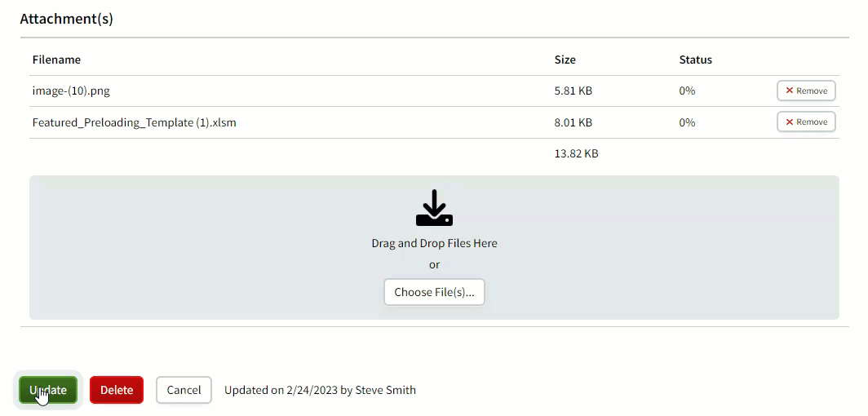868x416 pixels.
Task: Click the 0% status of the xlsm file
Action: pos(687,122)
